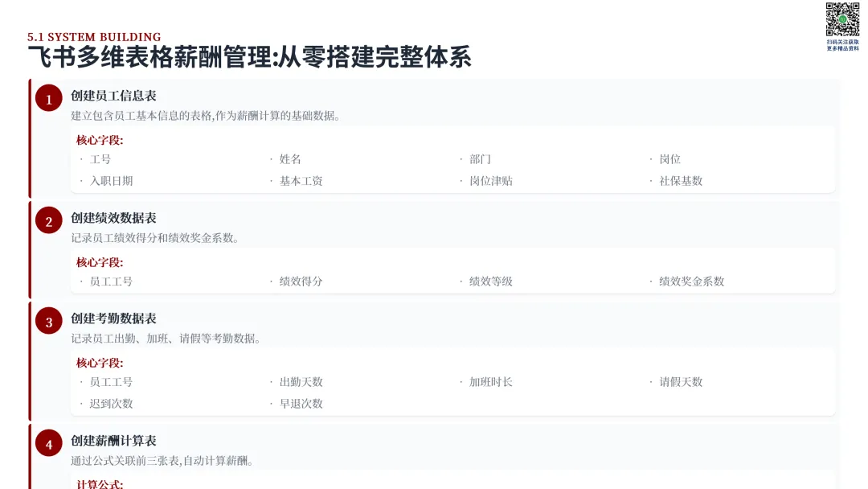
Task: Click the field '加班时长'
Action: coord(491,382)
